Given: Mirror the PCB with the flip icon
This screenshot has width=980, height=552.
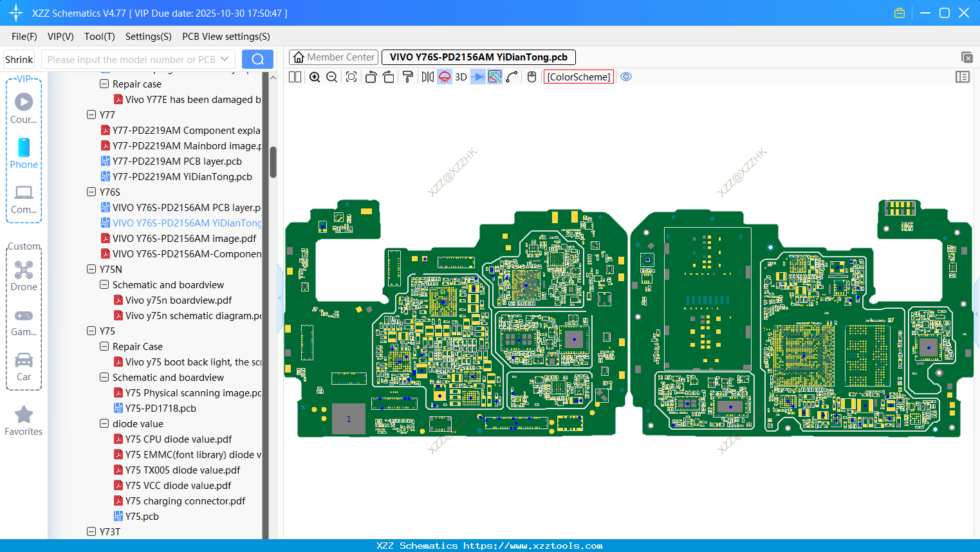Looking at the screenshot, I should (427, 77).
